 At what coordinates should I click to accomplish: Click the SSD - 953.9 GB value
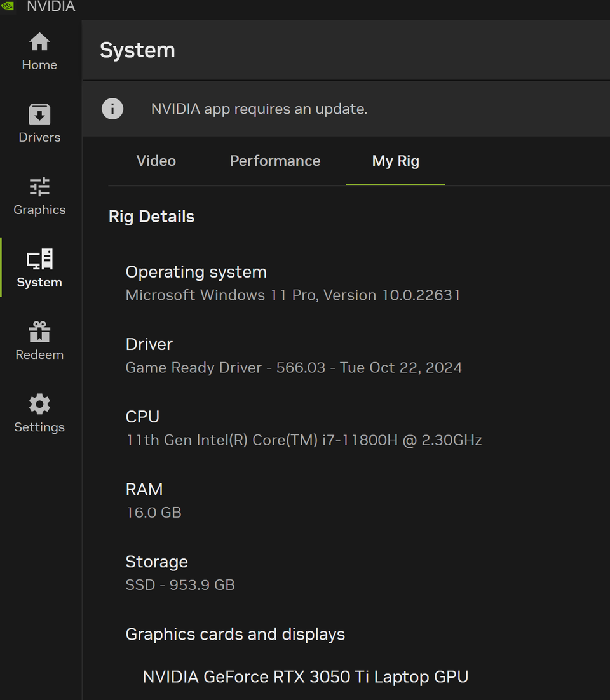(x=180, y=585)
